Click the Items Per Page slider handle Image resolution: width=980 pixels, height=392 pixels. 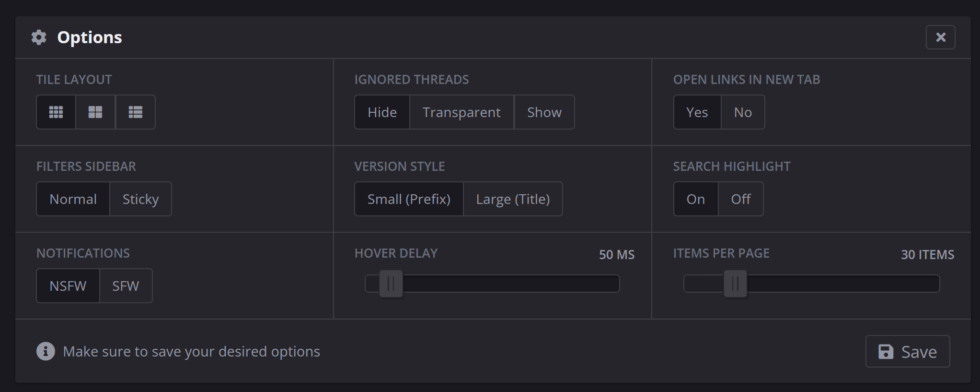[735, 284]
